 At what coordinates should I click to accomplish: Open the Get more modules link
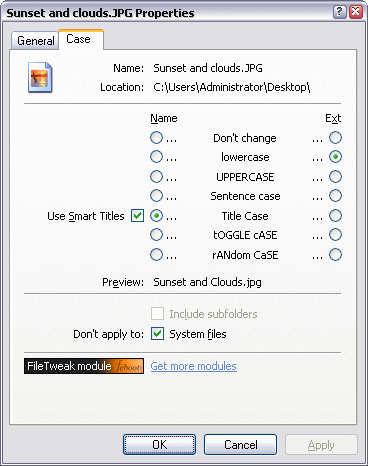pyautogui.click(x=193, y=366)
